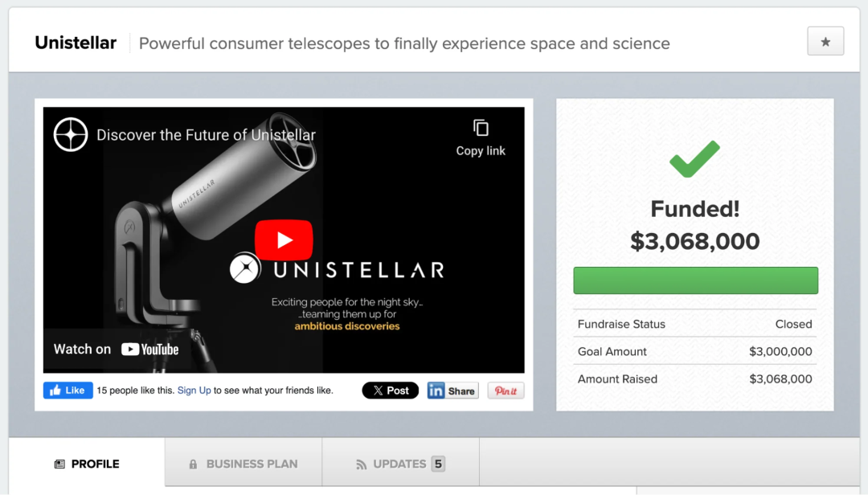This screenshot has height=495, width=868.
Task: Click the Facebook Like button
Action: [68, 391]
